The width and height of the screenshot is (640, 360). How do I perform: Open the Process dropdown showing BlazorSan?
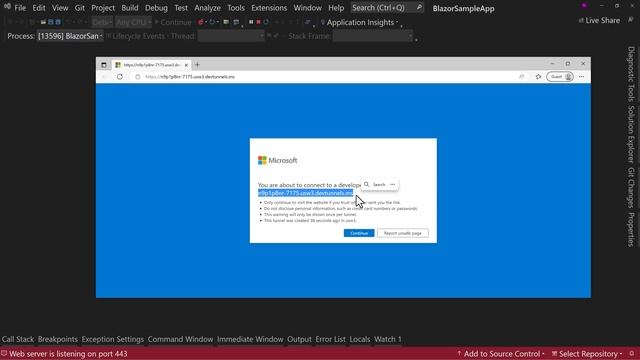pyautogui.click(x=70, y=36)
